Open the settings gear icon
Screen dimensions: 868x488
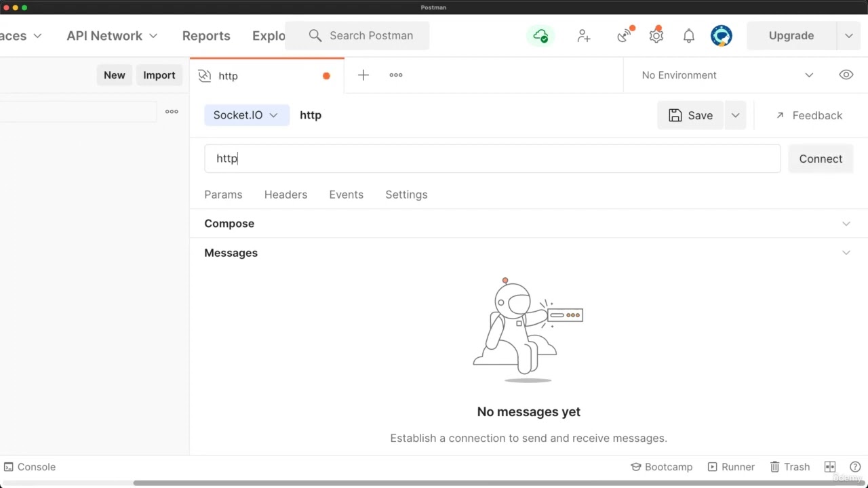(656, 35)
